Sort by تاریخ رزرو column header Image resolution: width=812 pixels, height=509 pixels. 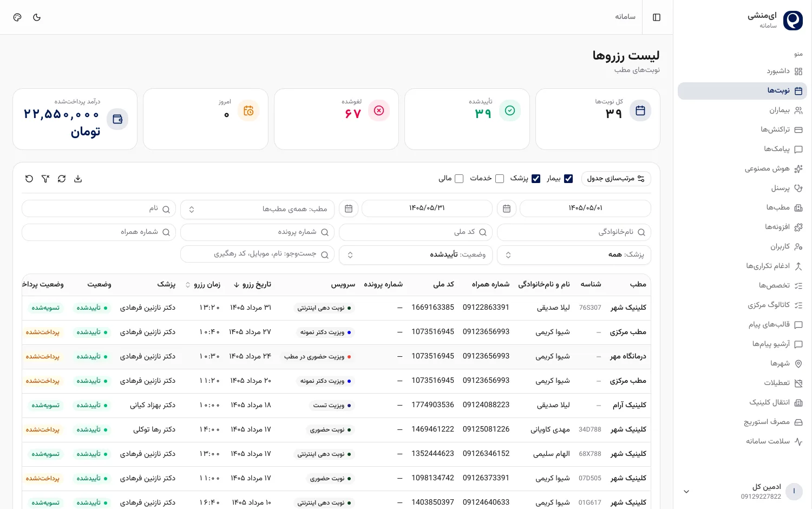coord(252,284)
